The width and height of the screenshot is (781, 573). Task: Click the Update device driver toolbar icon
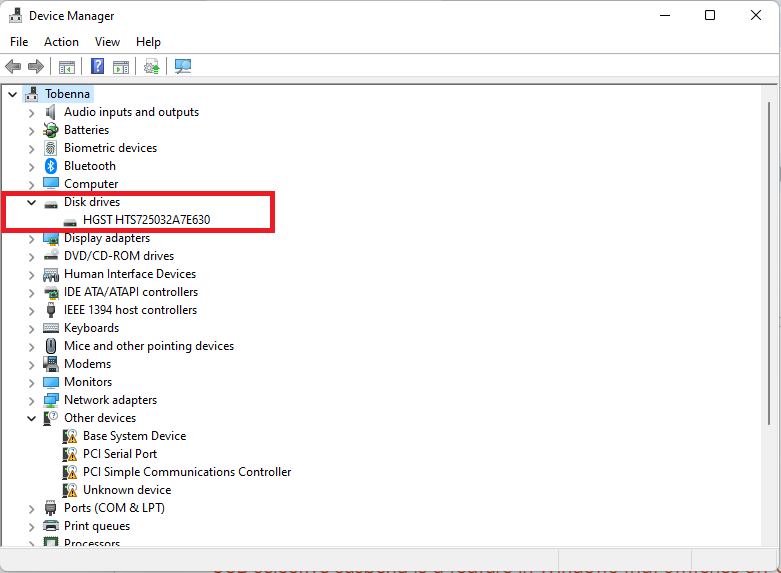point(151,66)
